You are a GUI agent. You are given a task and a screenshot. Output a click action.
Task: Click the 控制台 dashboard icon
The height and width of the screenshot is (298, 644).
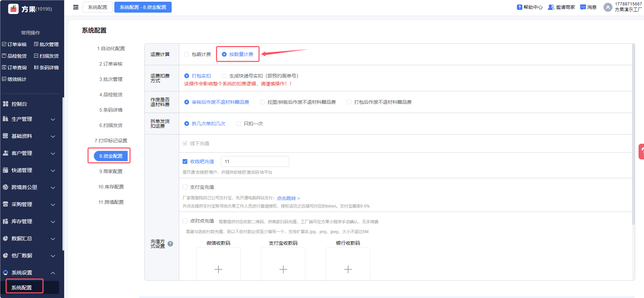[5, 104]
